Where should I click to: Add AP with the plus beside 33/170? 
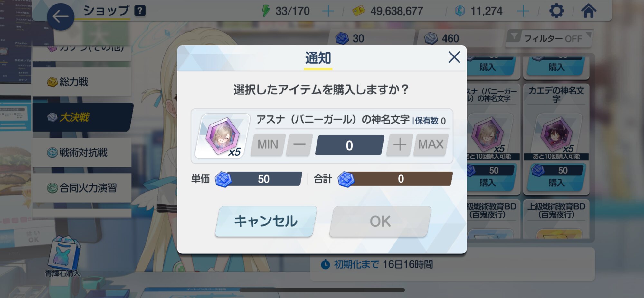coord(328,11)
